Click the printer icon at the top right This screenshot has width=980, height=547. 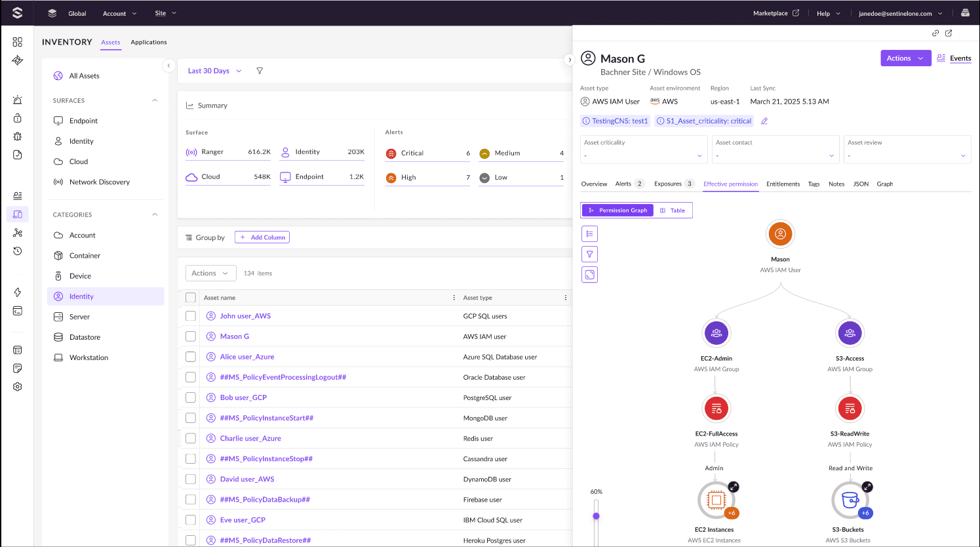(x=964, y=12)
